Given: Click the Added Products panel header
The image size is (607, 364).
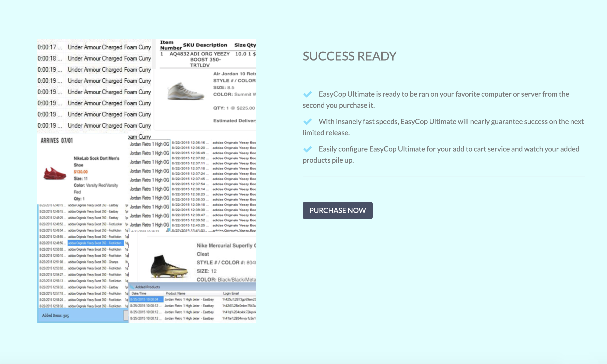Looking at the screenshot, I should [148, 287].
